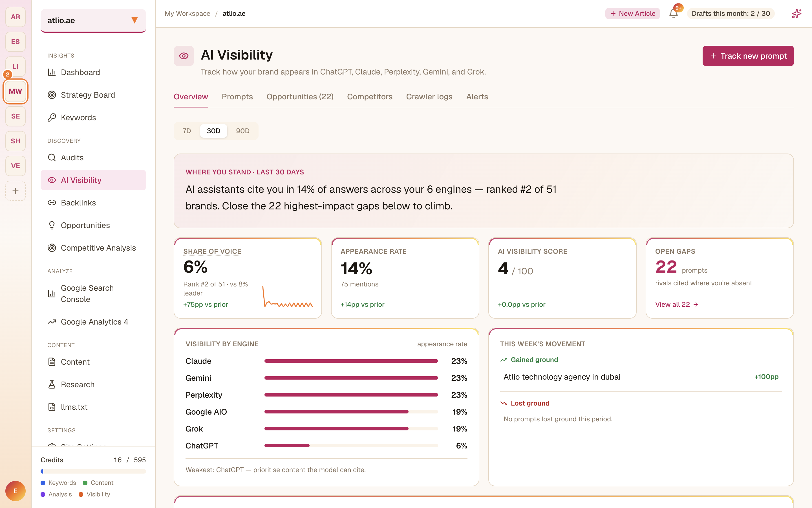Select the 7D time range
The height and width of the screenshot is (508, 812).
tap(187, 131)
